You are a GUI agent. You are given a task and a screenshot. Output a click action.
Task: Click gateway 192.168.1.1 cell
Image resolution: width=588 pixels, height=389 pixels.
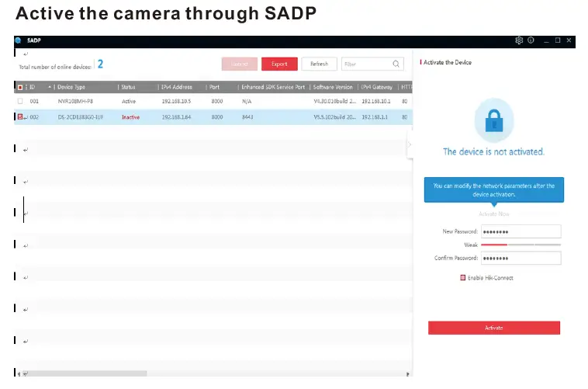[x=375, y=117]
